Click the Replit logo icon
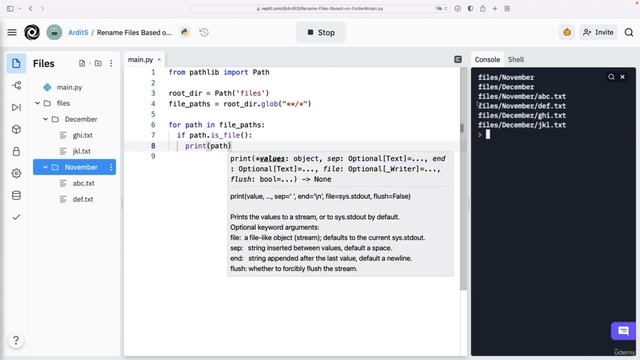The height and width of the screenshot is (360, 640). 32,32
